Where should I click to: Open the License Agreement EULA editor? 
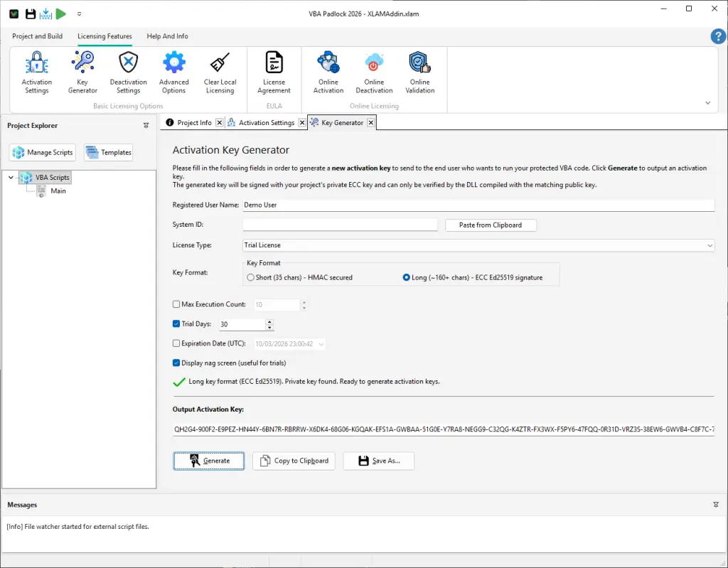[x=274, y=71]
